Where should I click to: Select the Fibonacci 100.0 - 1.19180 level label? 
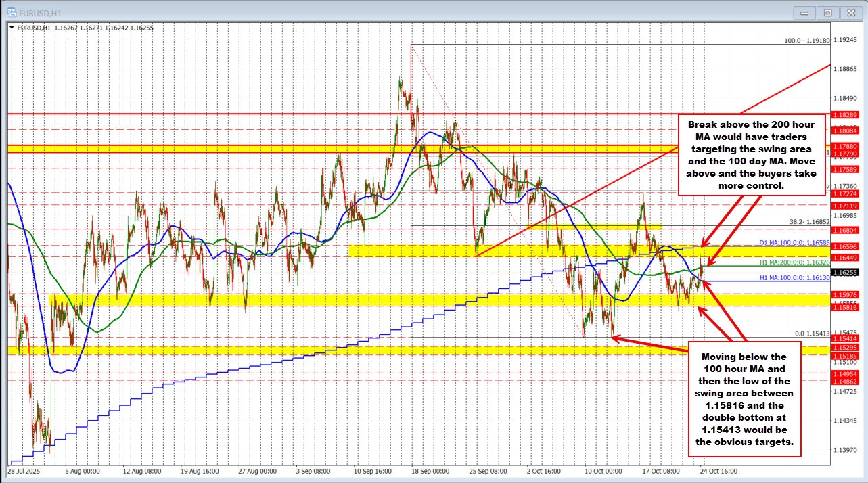point(806,41)
